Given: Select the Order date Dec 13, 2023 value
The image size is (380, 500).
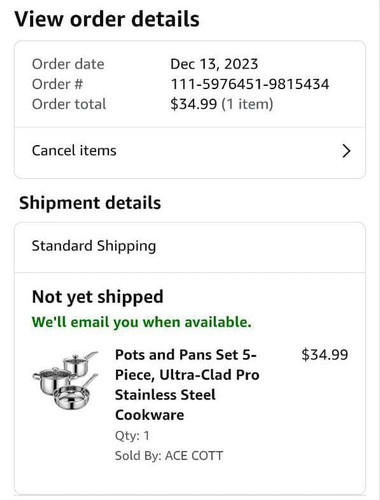Looking at the screenshot, I should click(214, 64).
